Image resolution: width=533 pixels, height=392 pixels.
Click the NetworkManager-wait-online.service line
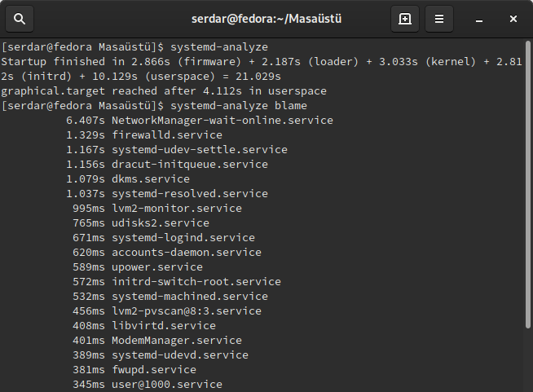[x=200, y=121]
